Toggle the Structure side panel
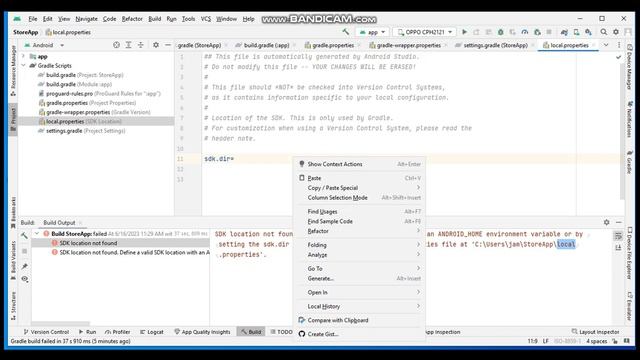Viewport: 640px width, 360px height. [13, 306]
